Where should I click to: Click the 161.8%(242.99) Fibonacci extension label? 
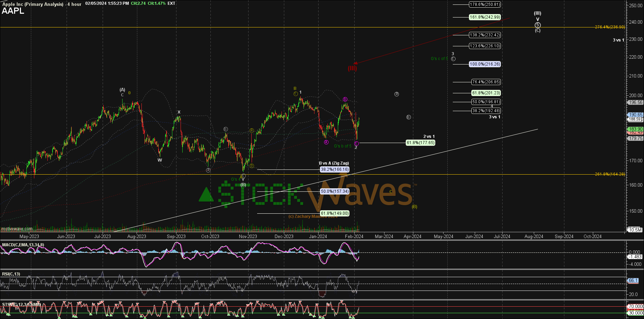[x=485, y=17]
